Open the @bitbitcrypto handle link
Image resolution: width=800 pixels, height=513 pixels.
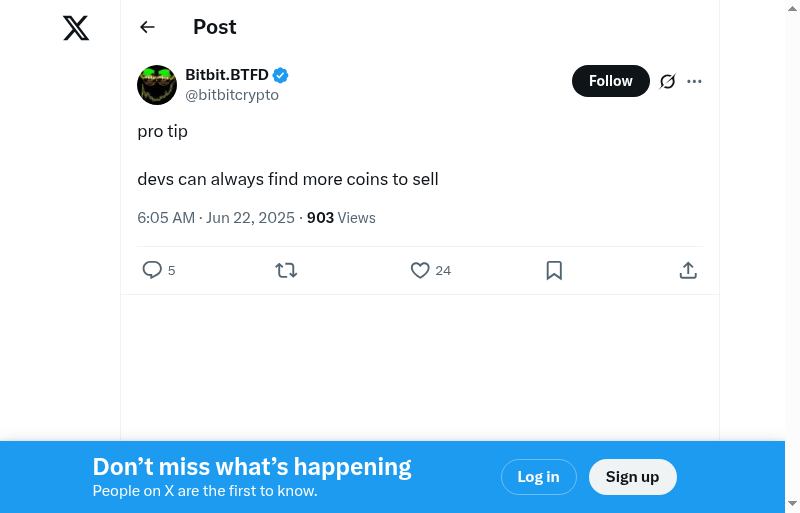232,95
